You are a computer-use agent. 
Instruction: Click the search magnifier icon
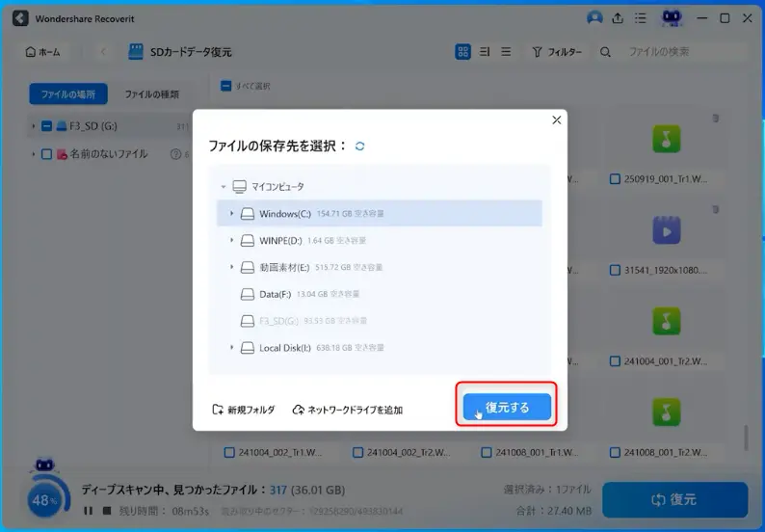(x=605, y=52)
